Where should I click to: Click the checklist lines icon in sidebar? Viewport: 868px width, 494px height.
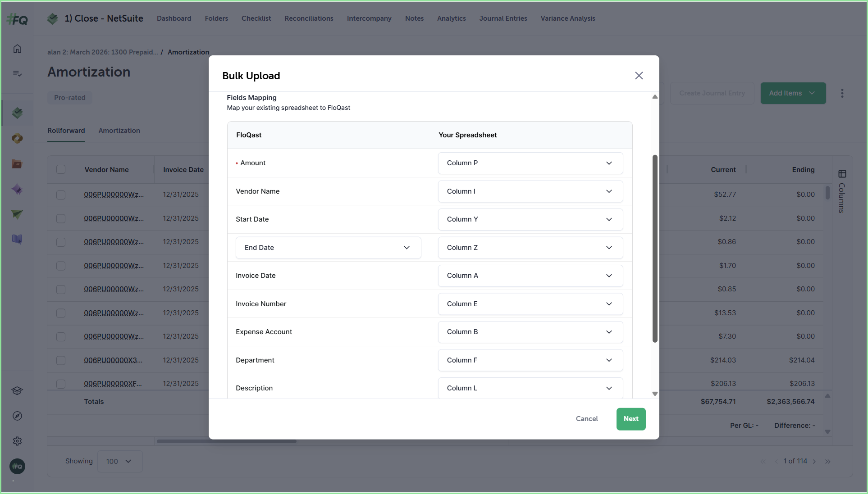pos(17,73)
